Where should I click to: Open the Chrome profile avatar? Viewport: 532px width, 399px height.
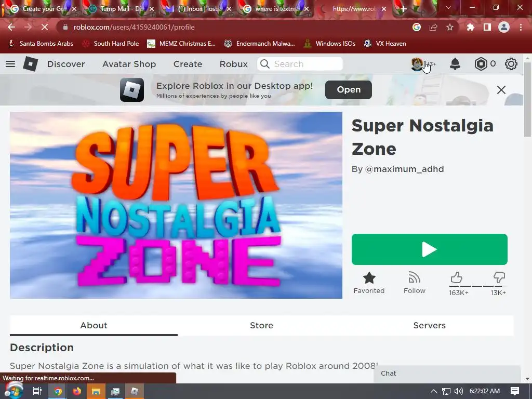[x=504, y=27]
